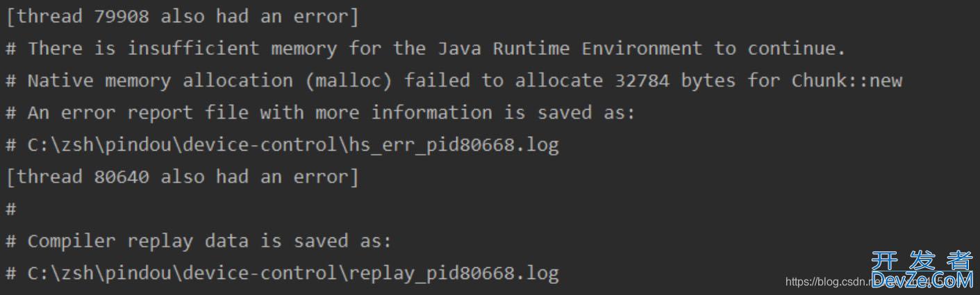The height and width of the screenshot is (295, 980).
Task: Click the "An error report file" line
Action: tap(320, 112)
